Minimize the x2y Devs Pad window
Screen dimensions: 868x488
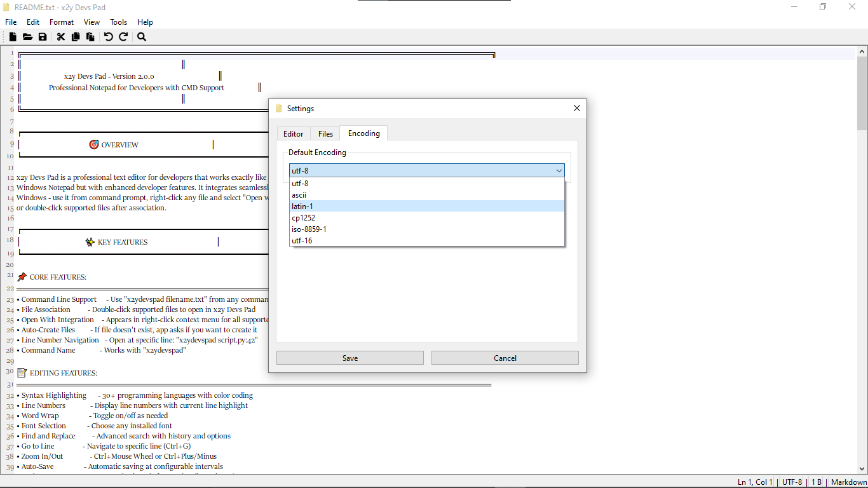pyautogui.click(x=794, y=7)
